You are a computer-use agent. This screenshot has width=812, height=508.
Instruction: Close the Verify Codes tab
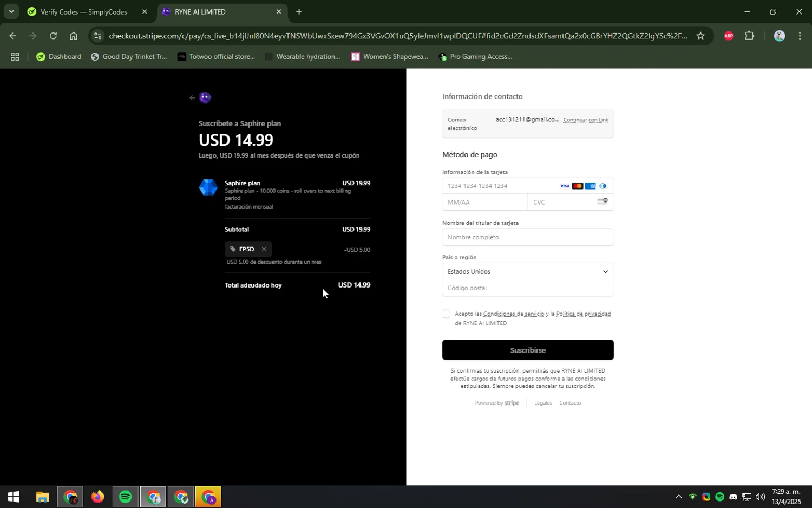pos(144,12)
